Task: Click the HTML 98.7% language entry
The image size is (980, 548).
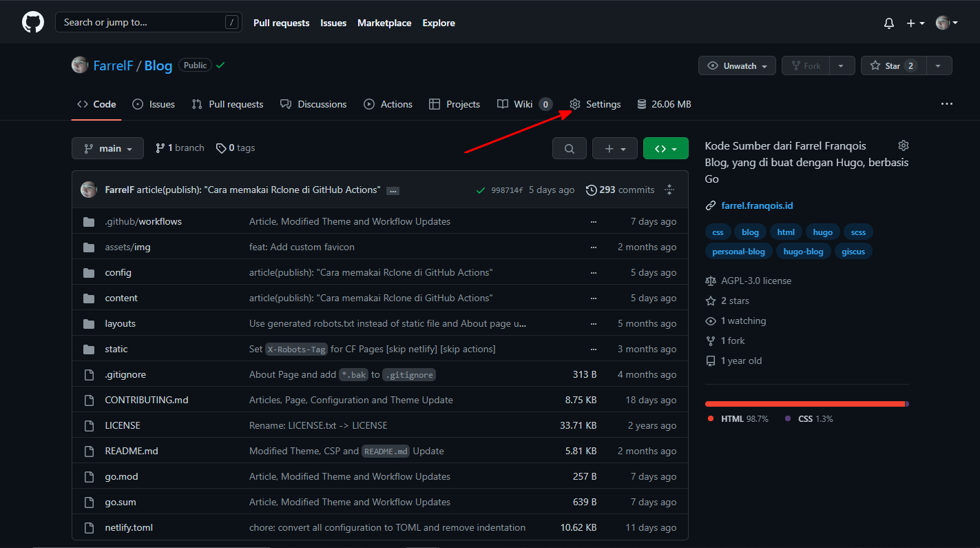Action: [x=738, y=418]
